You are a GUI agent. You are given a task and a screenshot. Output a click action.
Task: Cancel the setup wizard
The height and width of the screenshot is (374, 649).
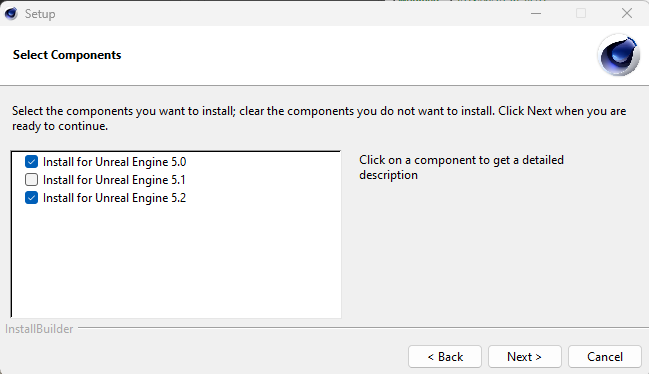pyautogui.click(x=605, y=357)
